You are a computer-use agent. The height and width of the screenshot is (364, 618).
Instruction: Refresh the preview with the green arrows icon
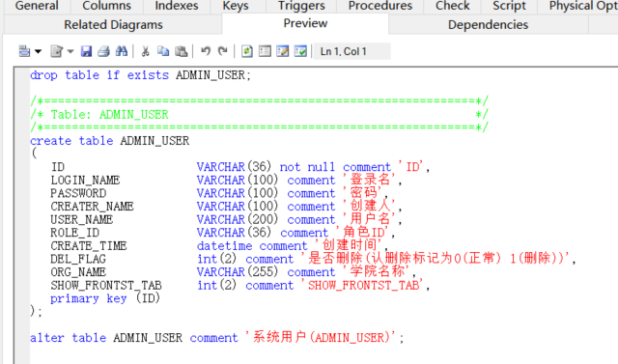pos(247,51)
